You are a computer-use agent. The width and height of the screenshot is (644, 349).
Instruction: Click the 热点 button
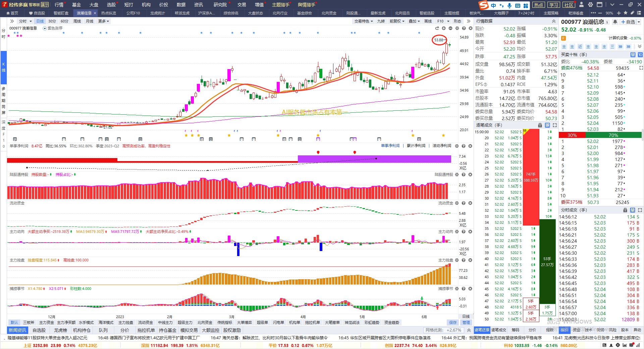539,5
